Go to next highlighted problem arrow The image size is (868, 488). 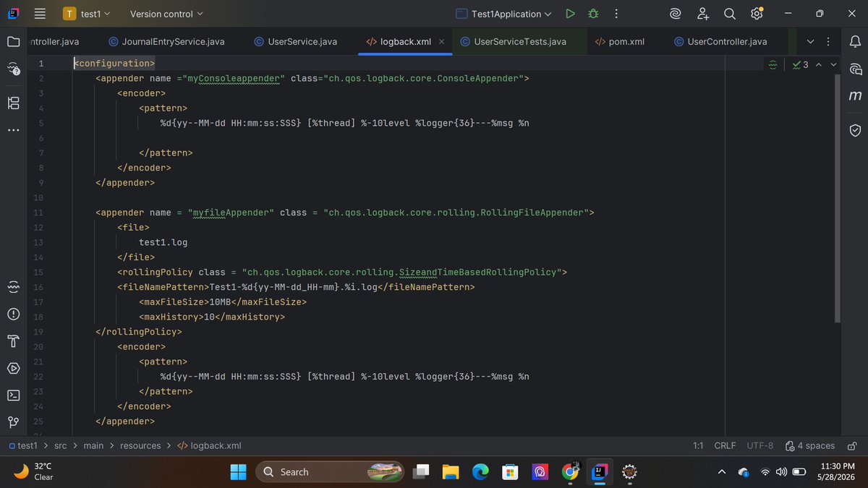coord(833,64)
